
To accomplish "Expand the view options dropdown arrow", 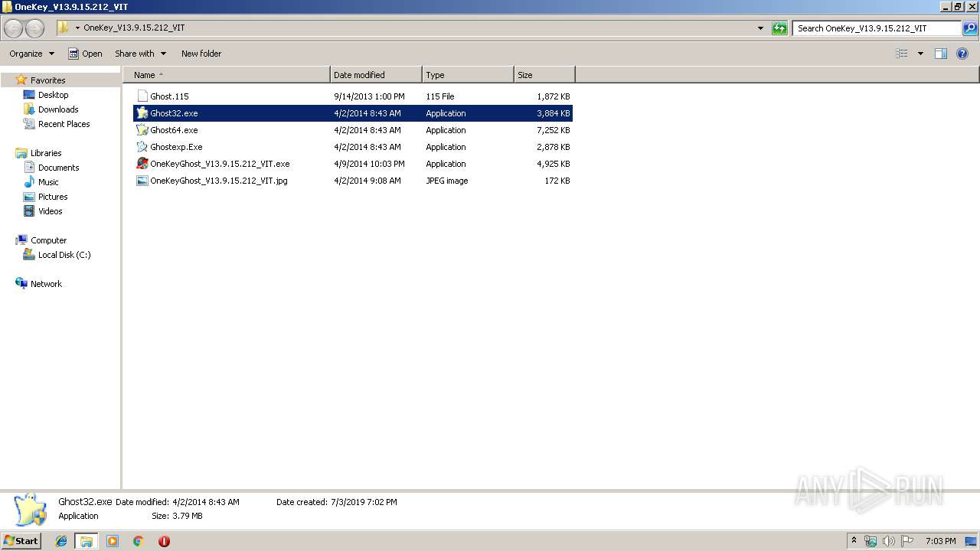I will tap(920, 54).
